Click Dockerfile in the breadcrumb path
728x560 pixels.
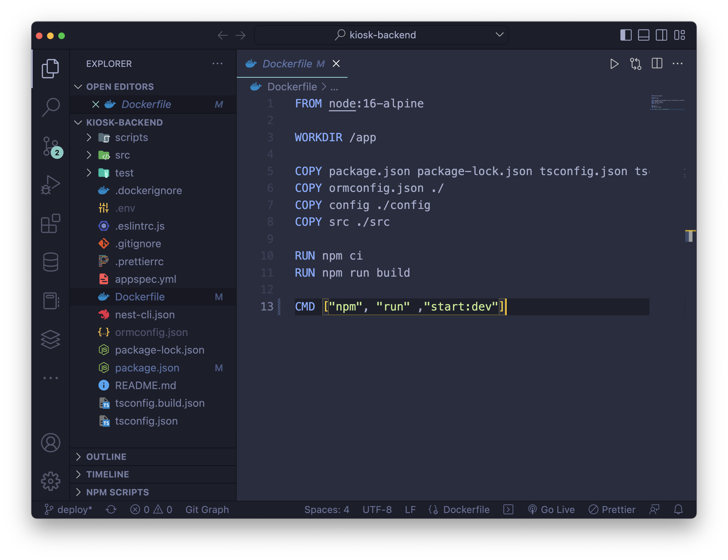click(x=292, y=87)
